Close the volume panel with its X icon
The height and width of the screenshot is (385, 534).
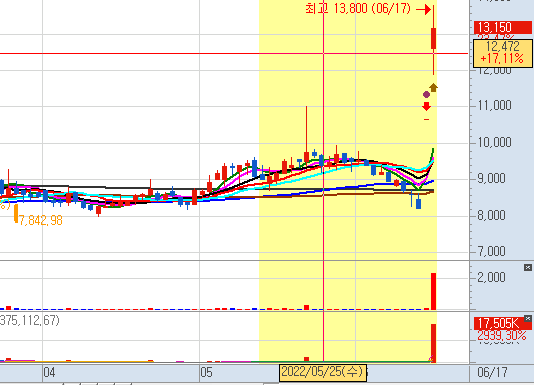tap(528, 267)
